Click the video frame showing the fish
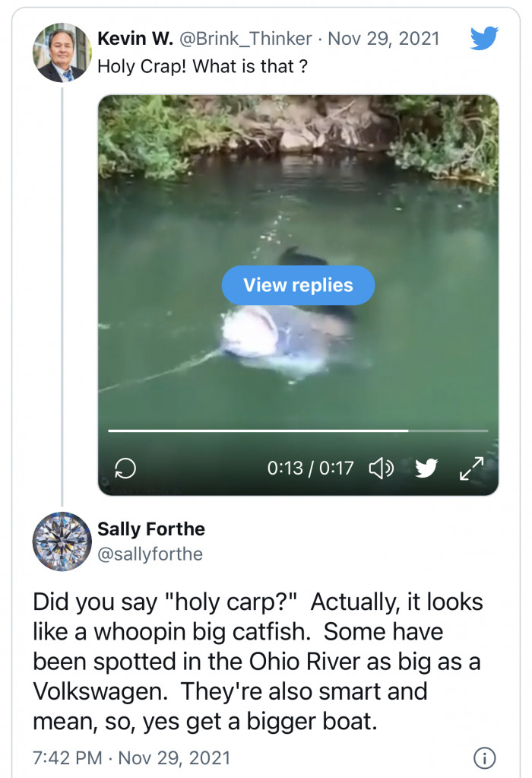 298,295
